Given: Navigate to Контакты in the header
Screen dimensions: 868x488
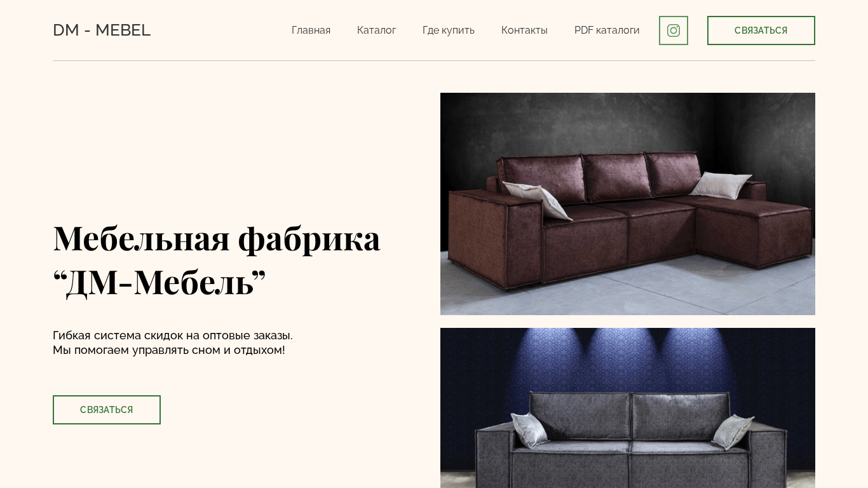Looking at the screenshot, I should pyautogui.click(x=524, y=30).
